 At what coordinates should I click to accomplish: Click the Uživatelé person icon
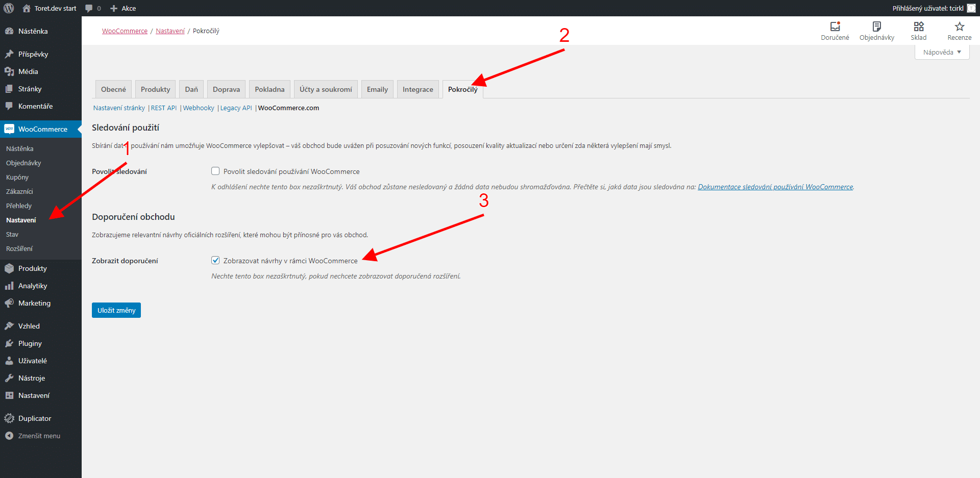click(x=9, y=361)
